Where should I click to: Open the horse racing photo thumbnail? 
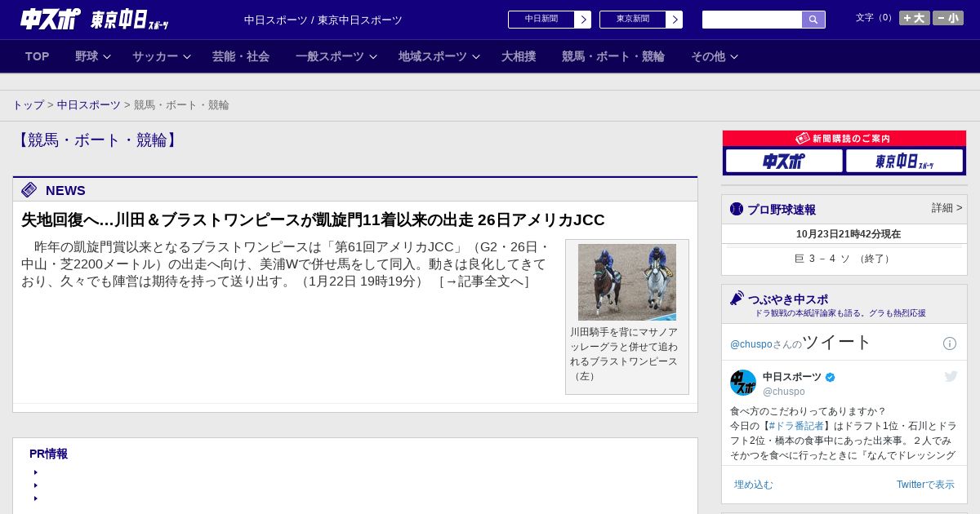pos(627,282)
